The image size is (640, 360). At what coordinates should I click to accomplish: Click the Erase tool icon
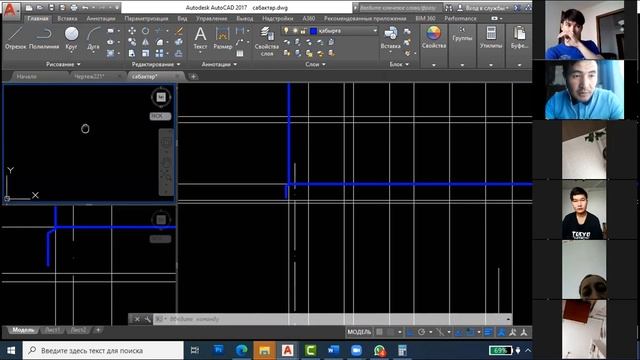click(179, 31)
